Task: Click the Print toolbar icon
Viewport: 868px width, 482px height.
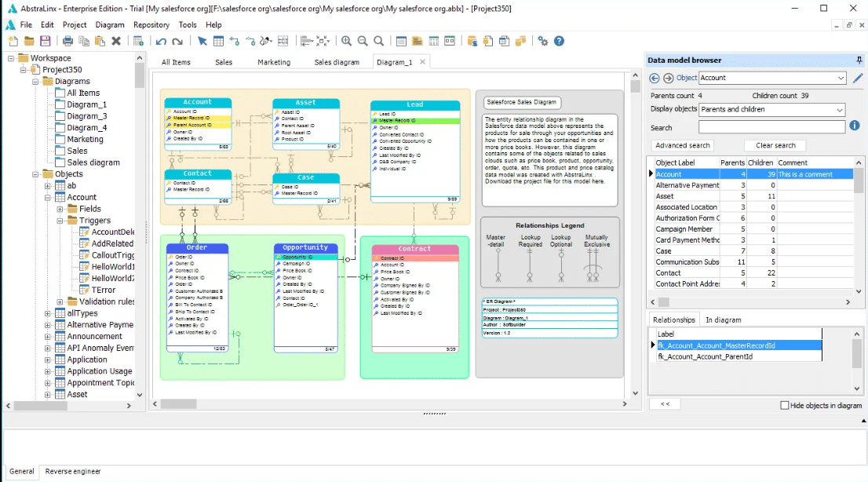Action: [68, 41]
